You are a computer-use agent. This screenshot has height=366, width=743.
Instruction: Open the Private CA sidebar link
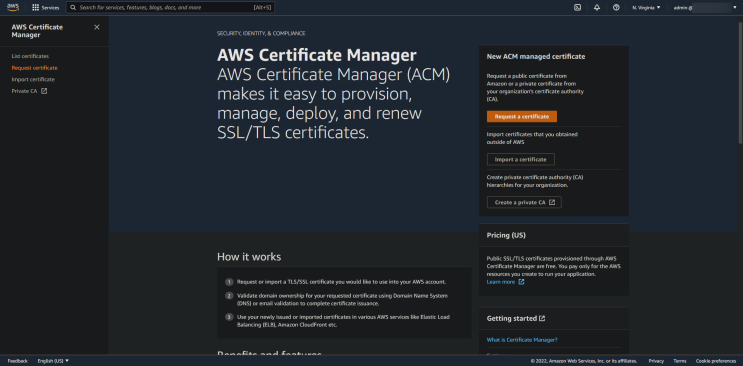pyautogui.click(x=29, y=91)
